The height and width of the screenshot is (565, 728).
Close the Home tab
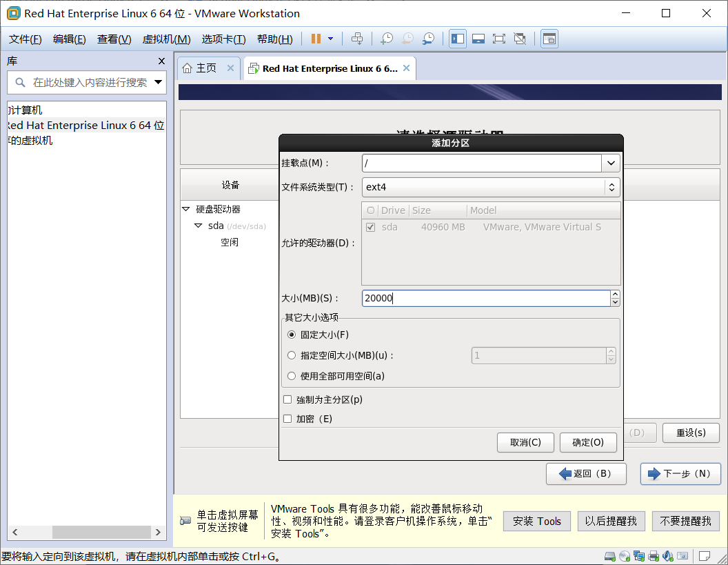[x=230, y=68]
